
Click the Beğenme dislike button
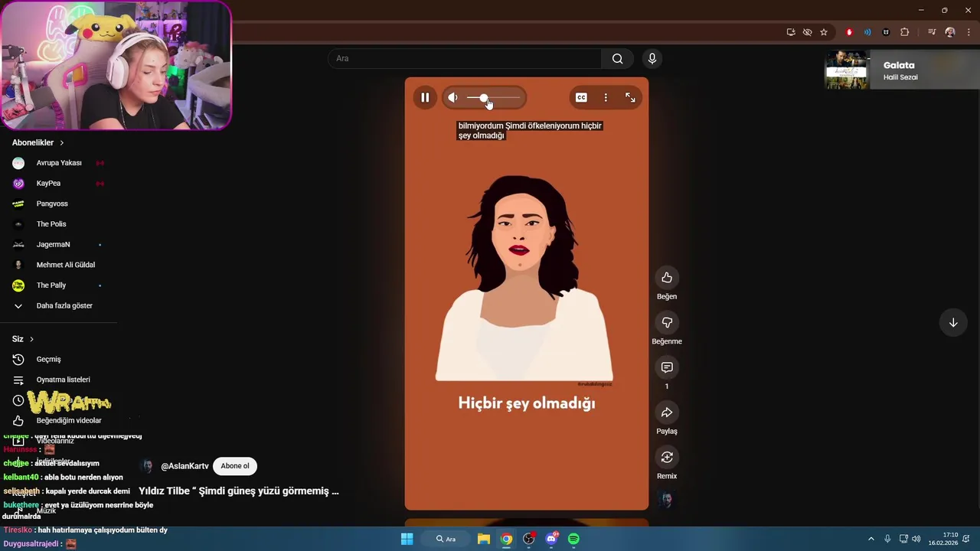pos(667,322)
